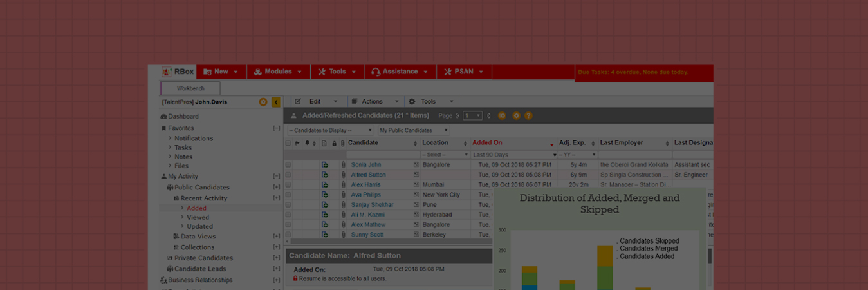Click the Candidate column filter input field

382,155
